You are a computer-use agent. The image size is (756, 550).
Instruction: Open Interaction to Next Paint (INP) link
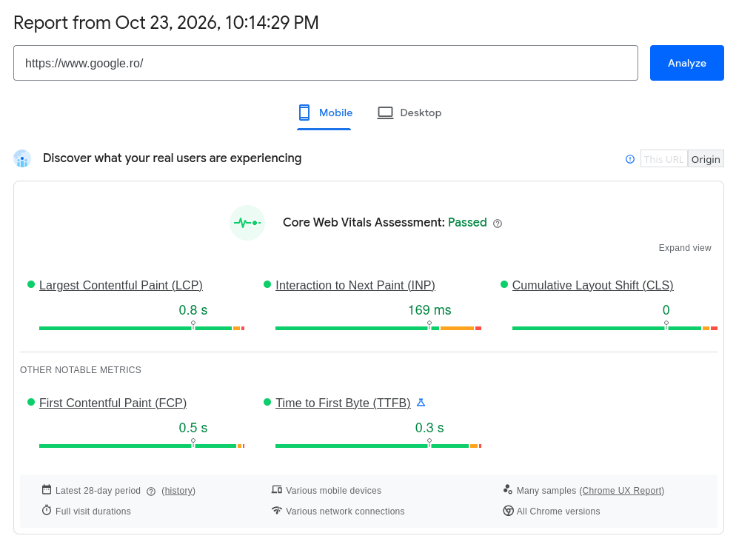pos(355,286)
